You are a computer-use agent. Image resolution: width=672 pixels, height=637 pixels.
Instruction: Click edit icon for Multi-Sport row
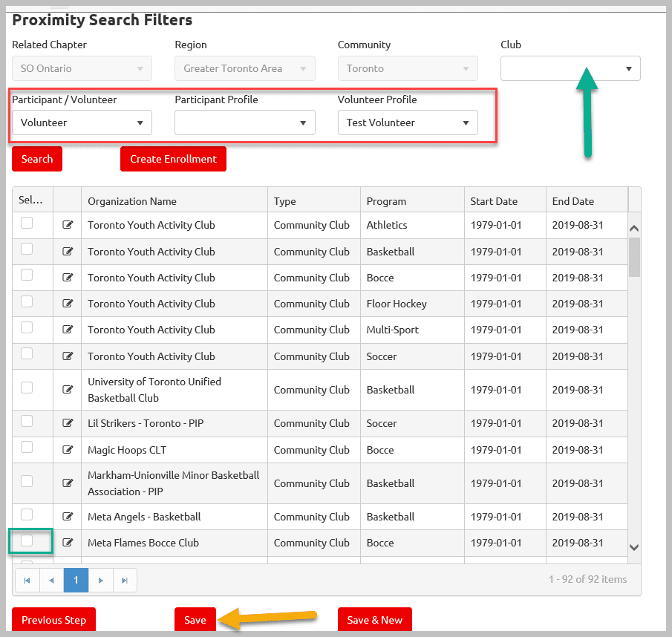pos(68,330)
